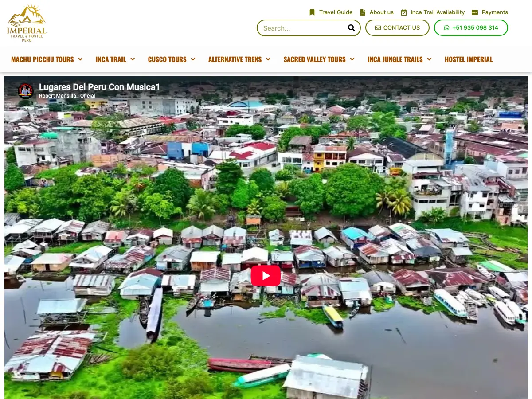This screenshot has height=399, width=532.
Task: Expand the Sacred Valley Tours chevron
Action: (x=352, y=59)
